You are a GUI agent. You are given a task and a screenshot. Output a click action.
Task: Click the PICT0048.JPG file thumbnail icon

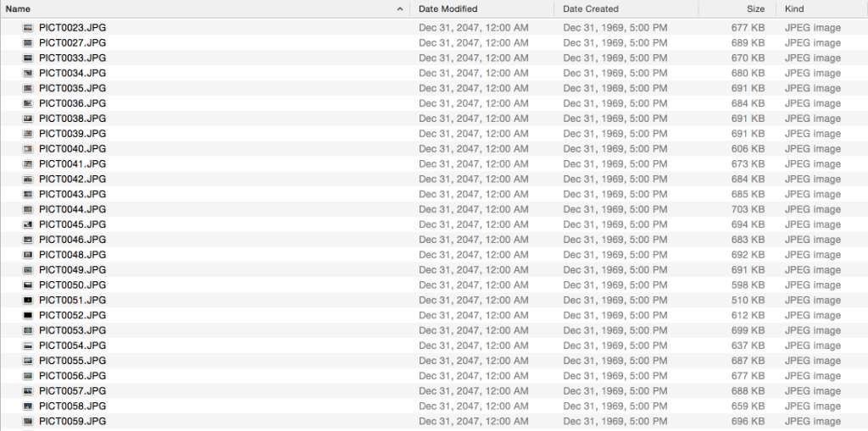tap(28, 255)
